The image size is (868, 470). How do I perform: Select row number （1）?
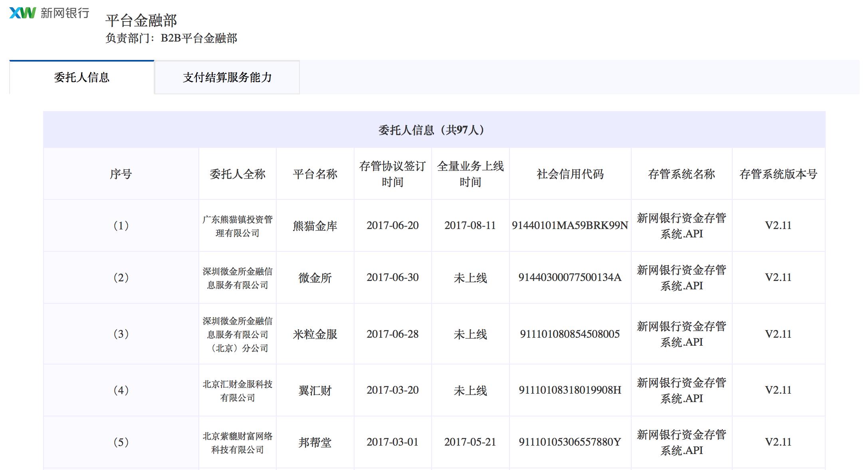[x=121, y=226]
